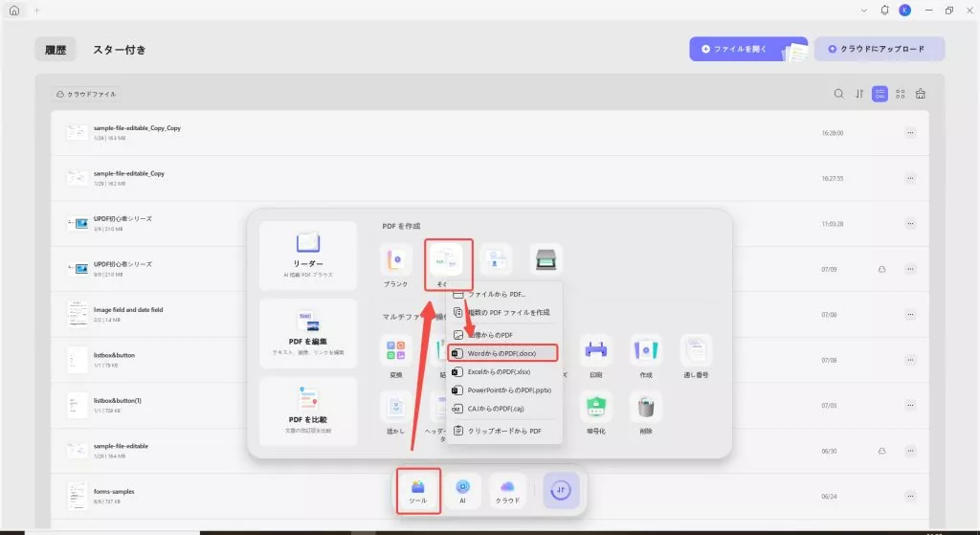Screen dimensions: 980x535
Task: Click the search magnifier icon above file list
Action: 838,94
